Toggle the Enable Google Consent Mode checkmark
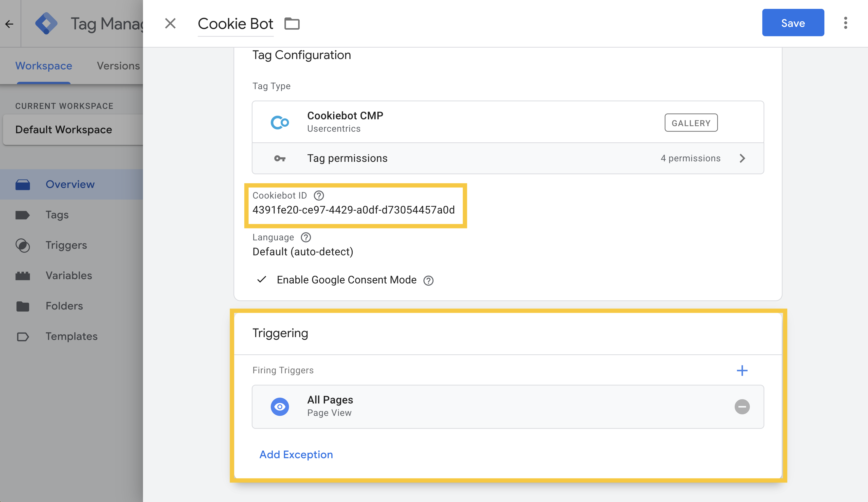Screen dimensions: 868x502 [262, 279]
